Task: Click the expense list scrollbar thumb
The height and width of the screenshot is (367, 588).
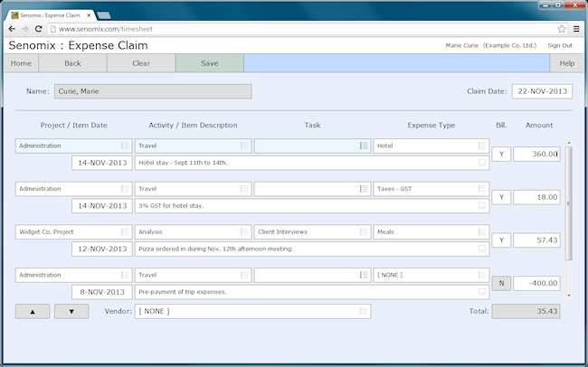Action: tap(569, 203)
